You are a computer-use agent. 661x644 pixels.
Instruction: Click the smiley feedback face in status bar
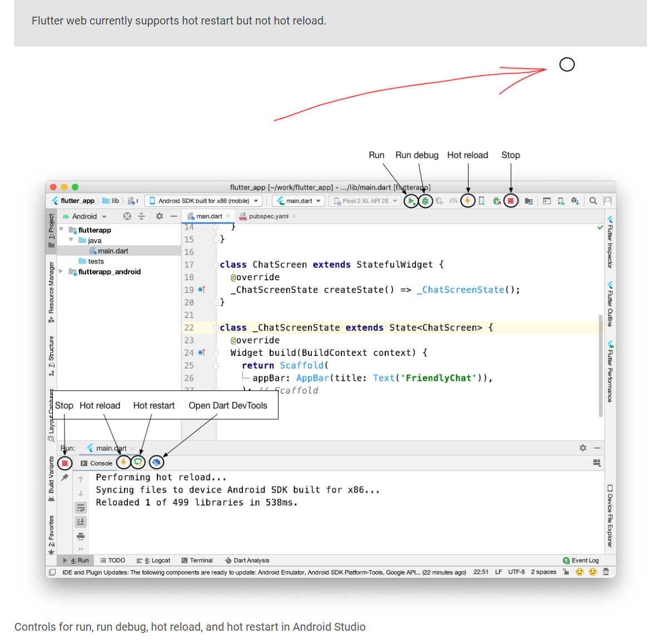tap(580, 572)
